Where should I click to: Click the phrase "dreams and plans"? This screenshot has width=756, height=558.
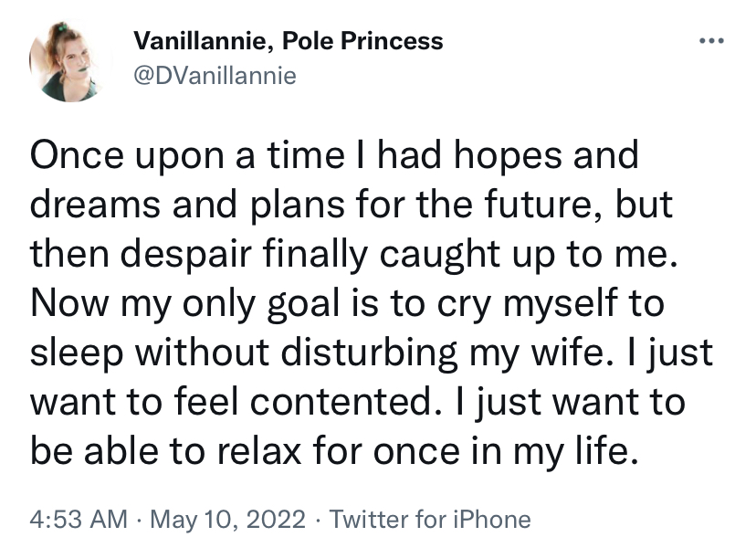click(187, 205)
